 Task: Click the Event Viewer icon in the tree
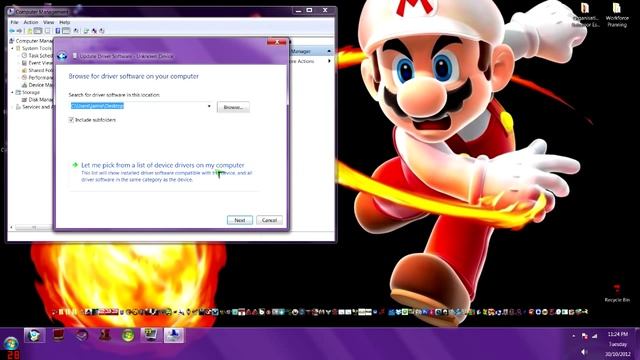24,63
